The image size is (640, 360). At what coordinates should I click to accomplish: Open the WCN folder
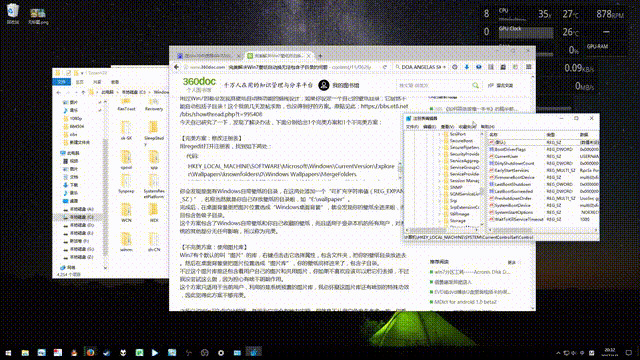126,213
